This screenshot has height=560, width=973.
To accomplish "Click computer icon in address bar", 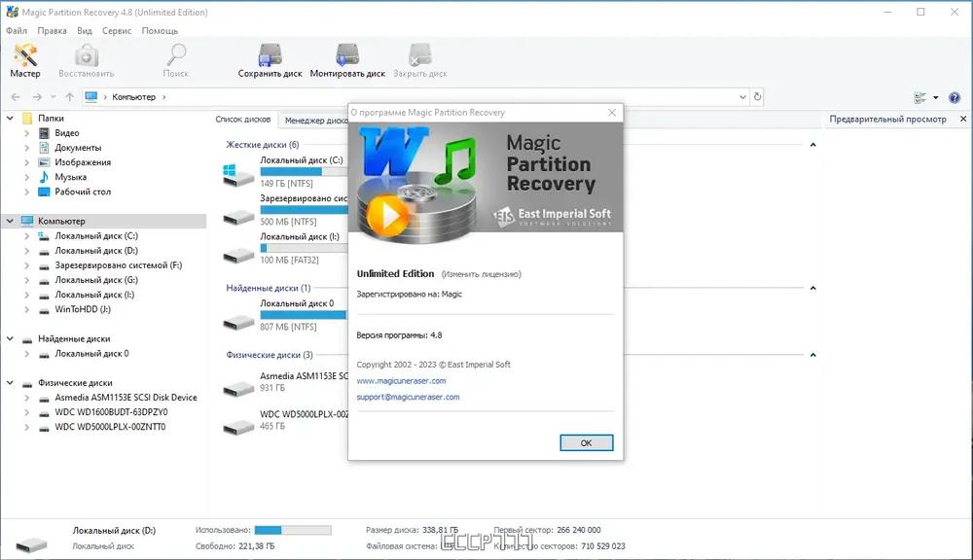I will 91,97.
